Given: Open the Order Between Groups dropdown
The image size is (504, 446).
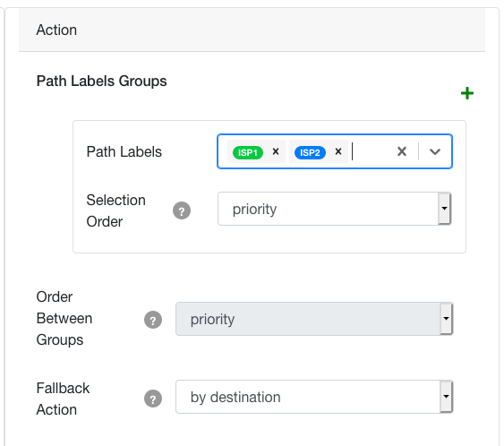Looking at the screenshot, I should [314, 319].
